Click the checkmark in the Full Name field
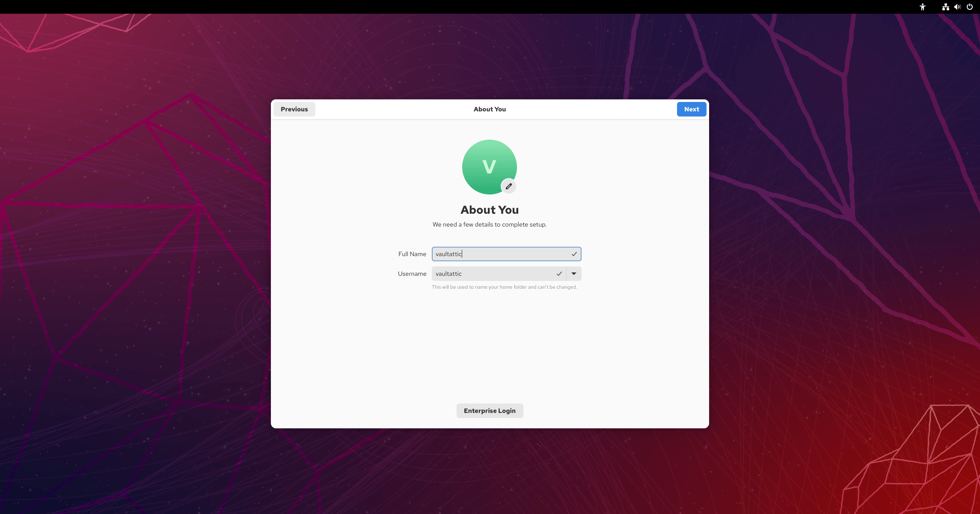The height and width of the screenshot is (514, 980). (574, 254)
